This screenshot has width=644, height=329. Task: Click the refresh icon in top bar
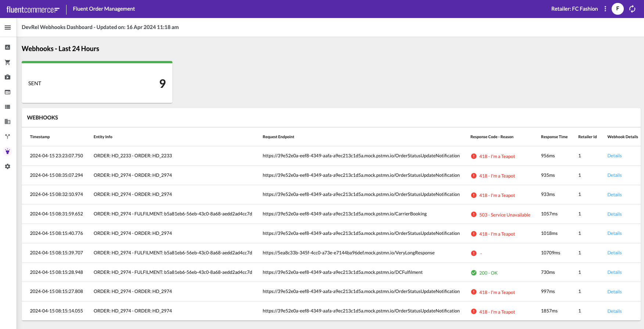click(x=632, y=9)
